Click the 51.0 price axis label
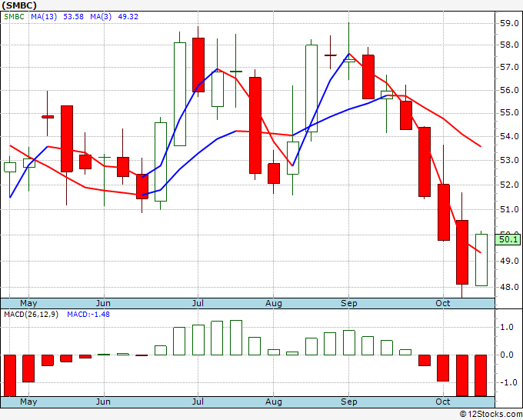523x420 pixels. [x=509, y=209]
